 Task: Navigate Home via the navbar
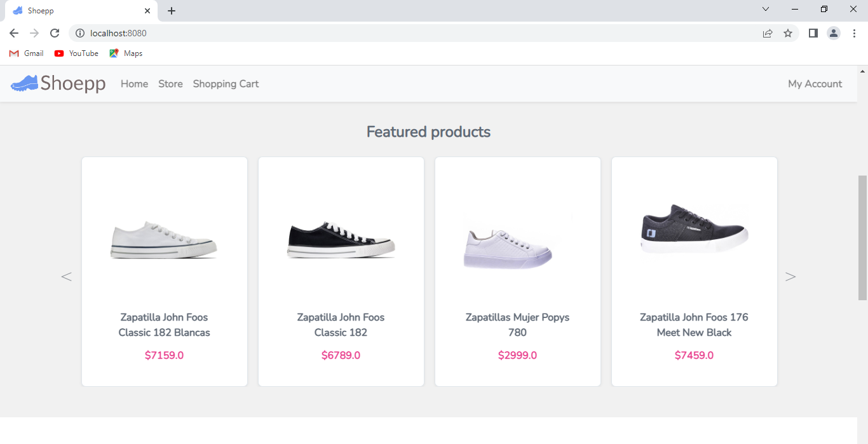pos(134,83)
